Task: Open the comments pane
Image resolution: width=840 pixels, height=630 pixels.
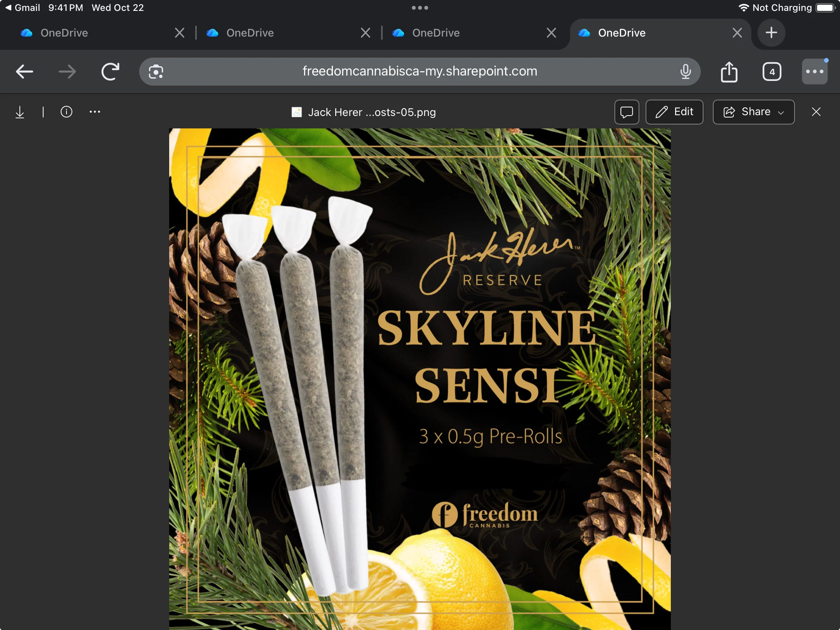Action: pyautogui.click(x=626, y=112)
